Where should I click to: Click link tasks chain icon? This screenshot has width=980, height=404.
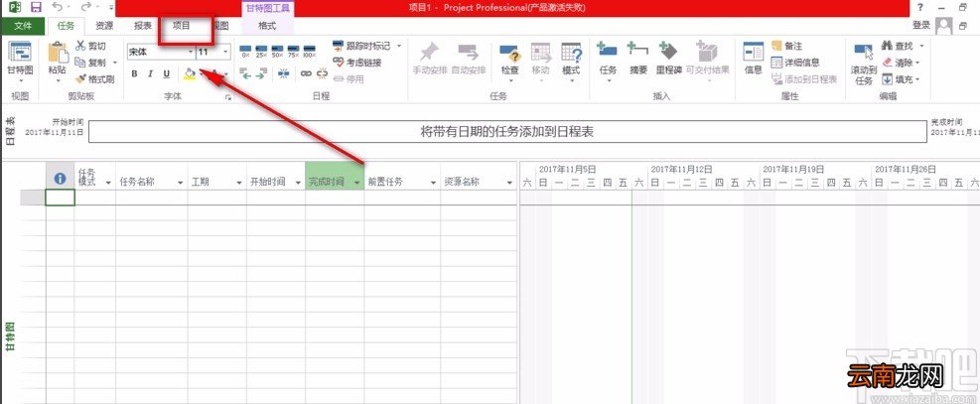306,73
